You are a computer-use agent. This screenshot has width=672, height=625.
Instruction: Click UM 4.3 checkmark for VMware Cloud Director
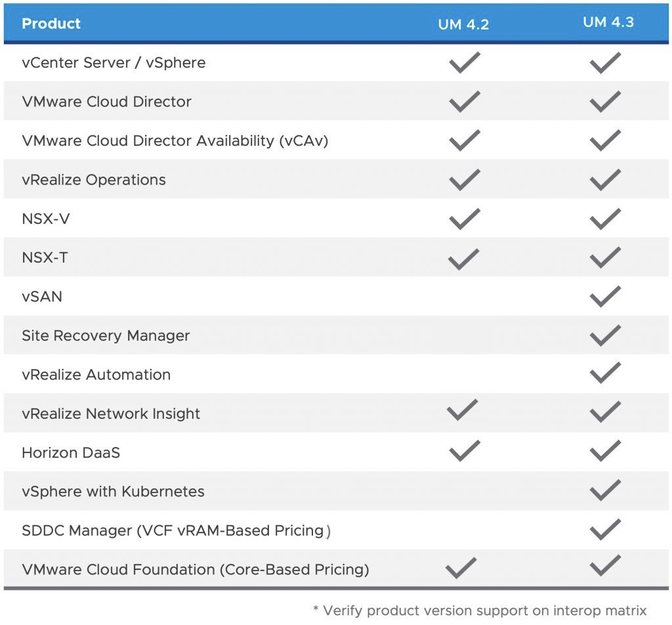[x=605, y=102]
